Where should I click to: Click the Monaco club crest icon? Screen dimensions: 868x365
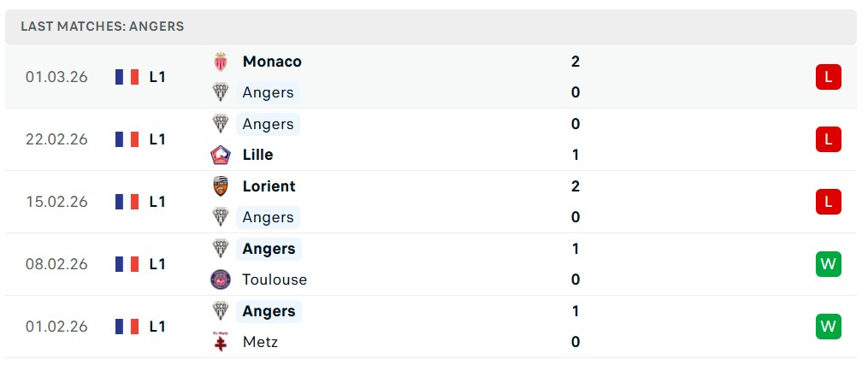tap(221, 62)
